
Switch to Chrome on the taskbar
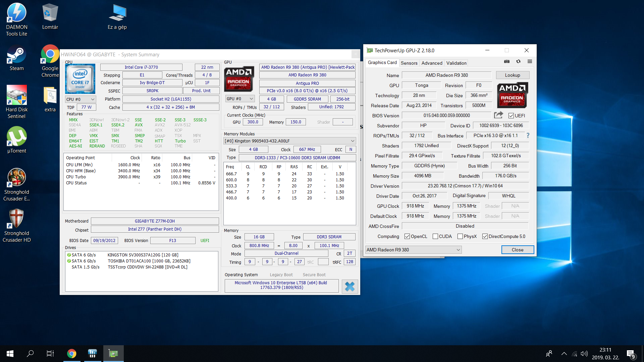[71, 353]
